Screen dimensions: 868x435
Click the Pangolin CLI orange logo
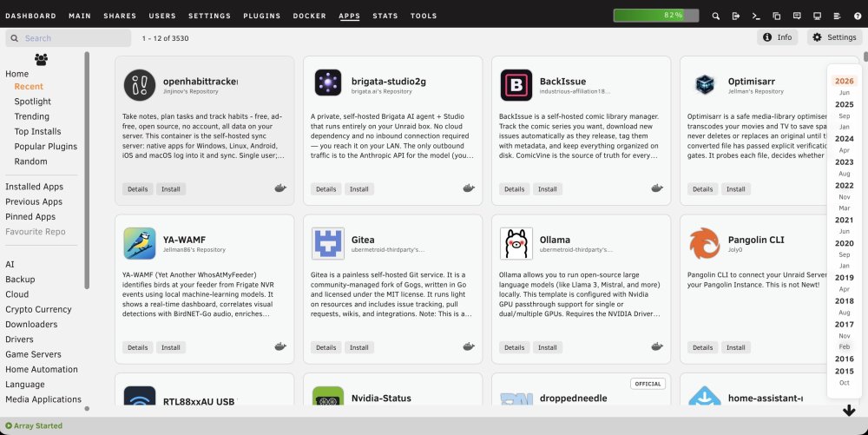point(705,243)
